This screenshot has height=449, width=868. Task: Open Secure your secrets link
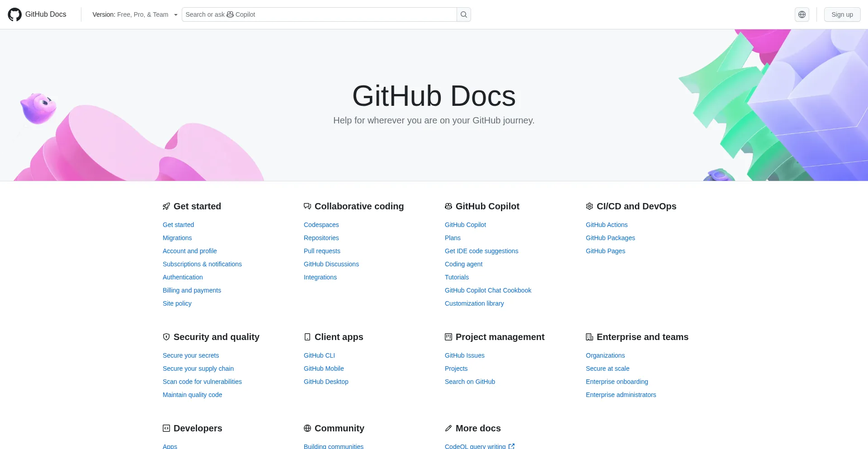(x=191, y=355)
